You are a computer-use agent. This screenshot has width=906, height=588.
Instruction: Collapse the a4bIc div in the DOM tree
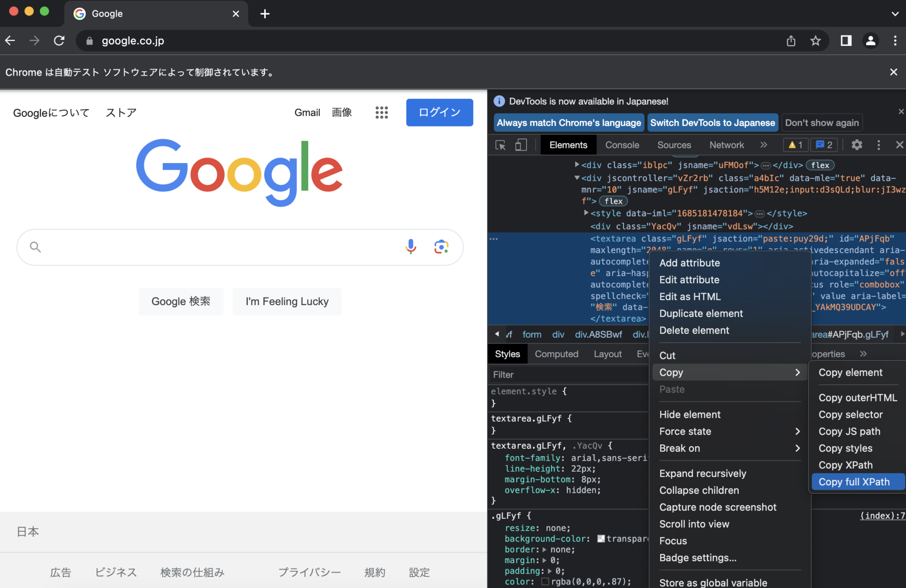pyautogui.click(x=577, y=178)
